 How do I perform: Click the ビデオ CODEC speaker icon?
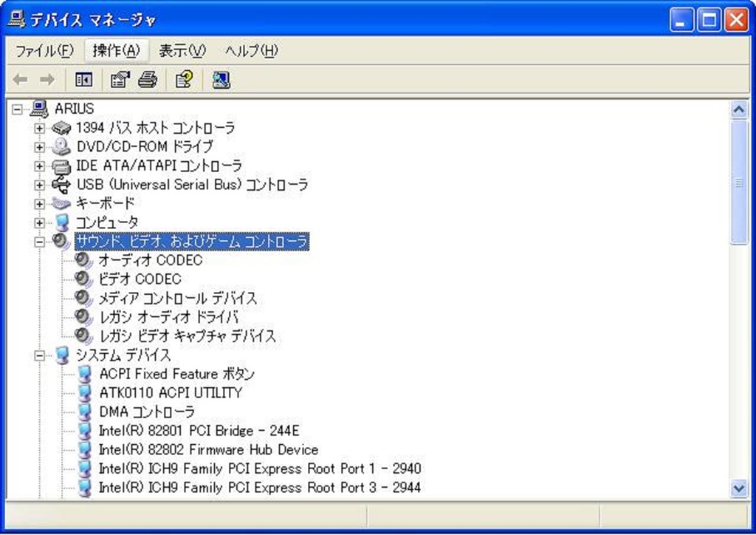point(84,279)
